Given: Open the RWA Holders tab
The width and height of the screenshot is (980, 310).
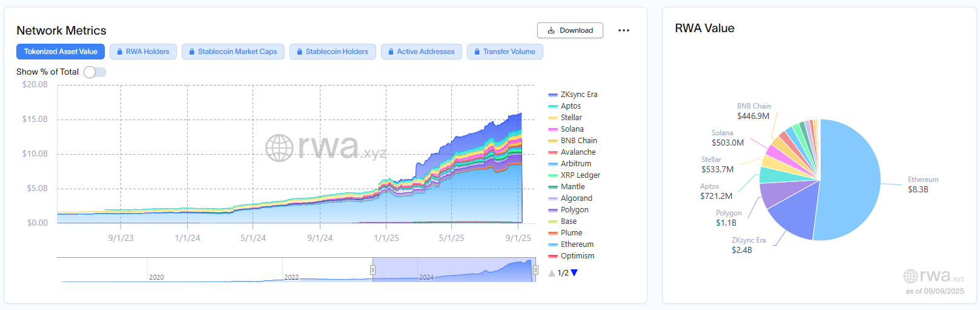Looking at the screenshot, I should pos(144,52).
